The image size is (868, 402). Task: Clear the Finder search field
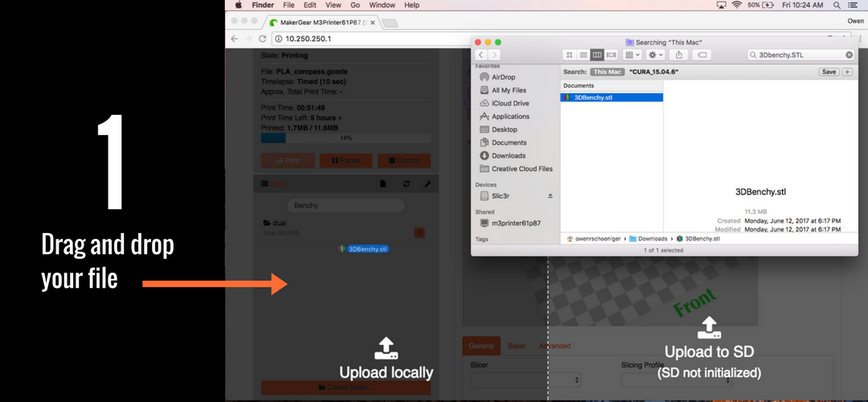point(849,55)
